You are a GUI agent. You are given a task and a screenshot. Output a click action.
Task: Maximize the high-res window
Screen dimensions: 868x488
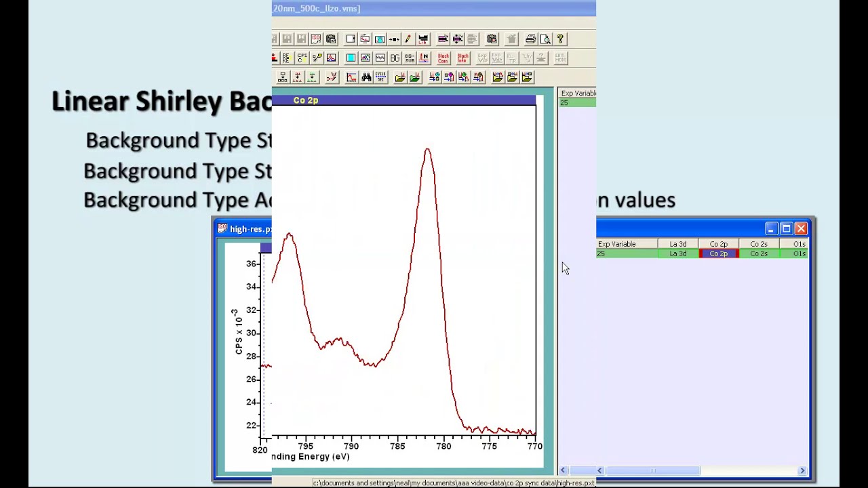coord(786,229)
